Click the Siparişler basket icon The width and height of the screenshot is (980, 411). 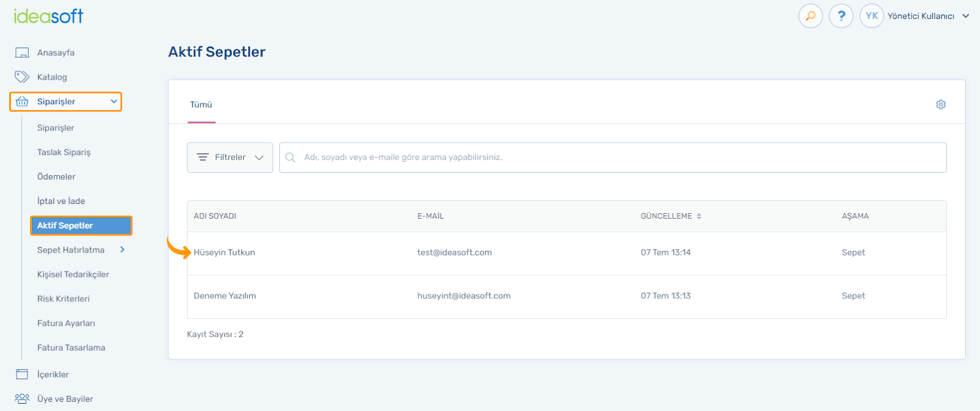click(22, 102)
